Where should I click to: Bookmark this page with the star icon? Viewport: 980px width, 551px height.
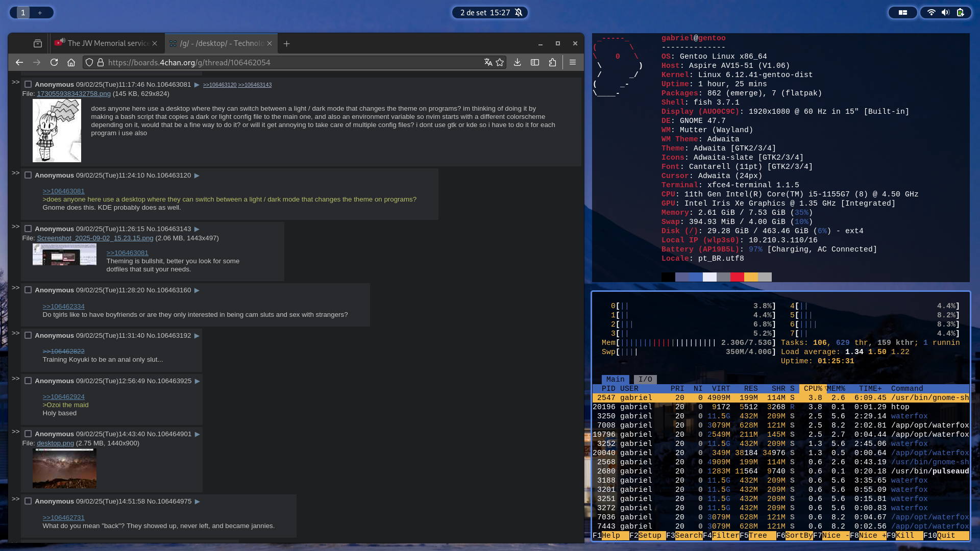[x=500, y=62]
